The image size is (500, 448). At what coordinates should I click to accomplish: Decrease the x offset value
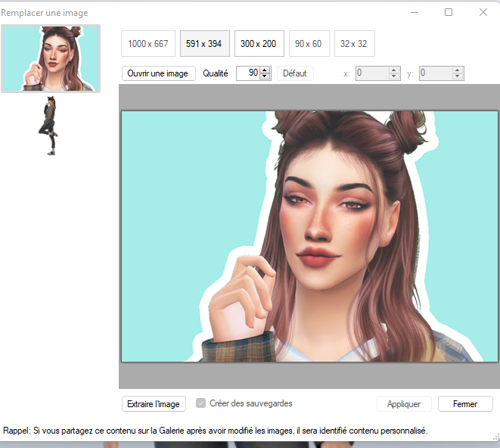(x=394, y=76)
